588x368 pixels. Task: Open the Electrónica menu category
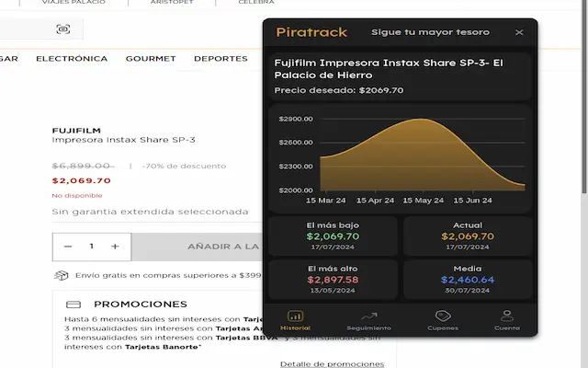click(x=72, y=59)
